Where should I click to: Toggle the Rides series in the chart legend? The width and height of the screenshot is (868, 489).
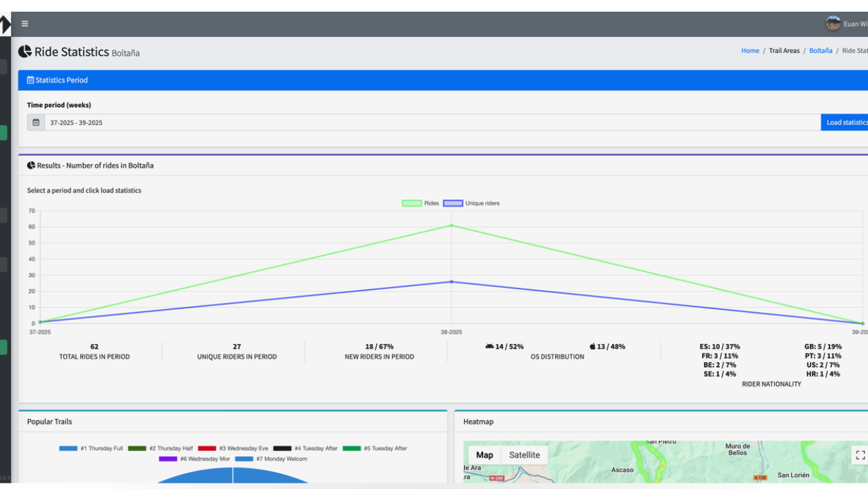[x=420, y=203]
